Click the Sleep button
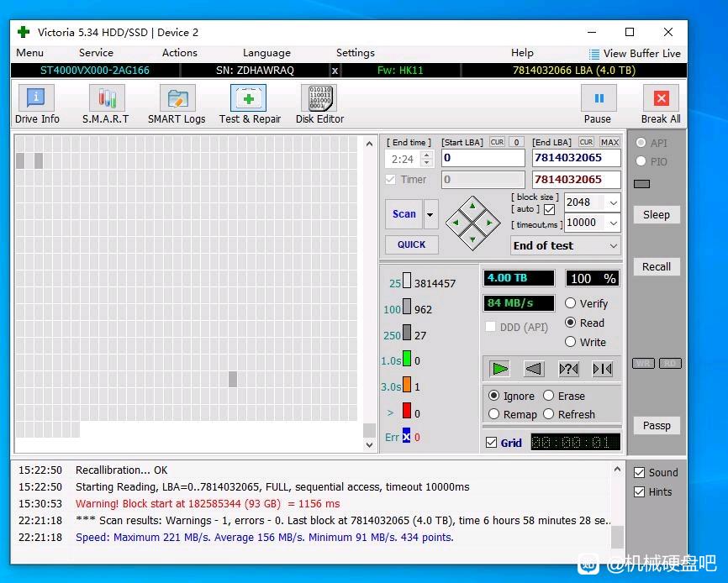 coord(657,215)
